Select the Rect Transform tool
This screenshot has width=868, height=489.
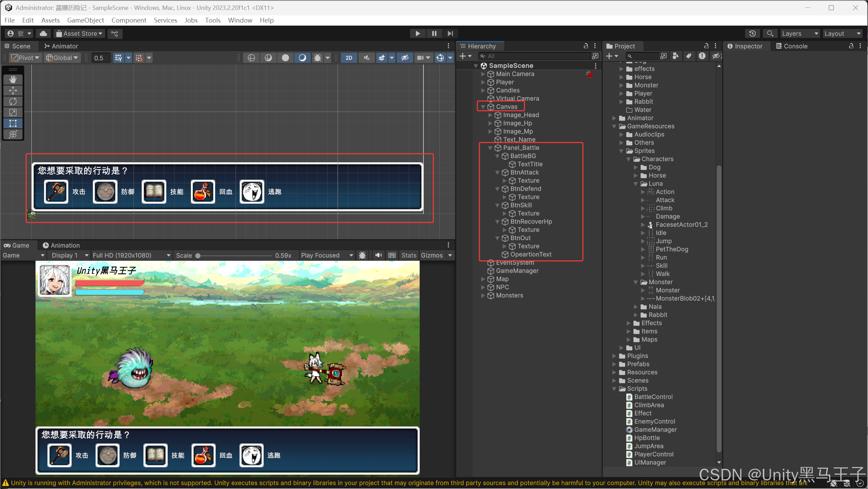click(x=13, y=123)
